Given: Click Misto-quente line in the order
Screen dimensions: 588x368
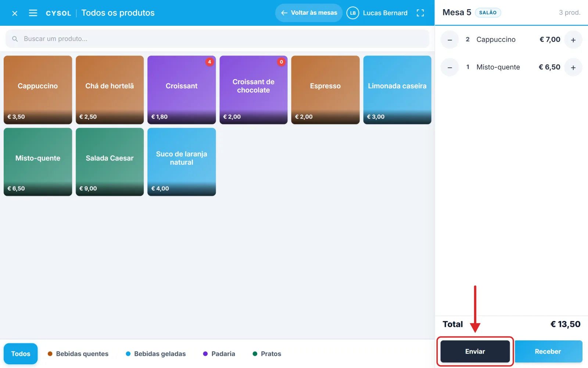Looking at the screenshot, I should (x=512, y=67).
